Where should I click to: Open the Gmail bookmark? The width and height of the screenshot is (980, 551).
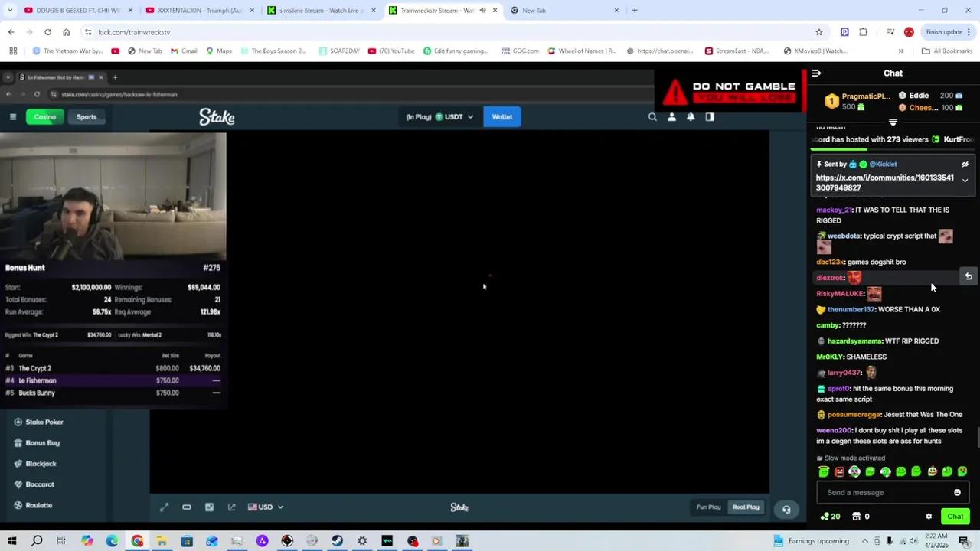[x=184, y=51]
